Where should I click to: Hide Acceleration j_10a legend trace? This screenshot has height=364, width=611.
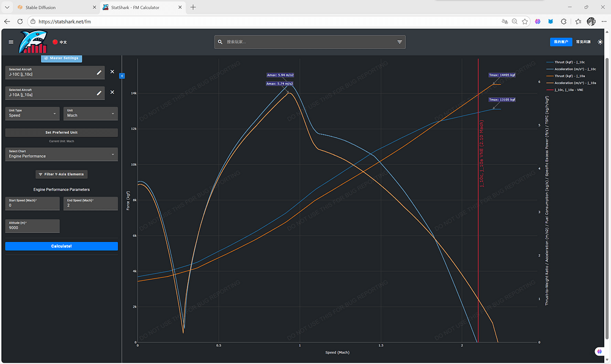[x=574, y=82]
